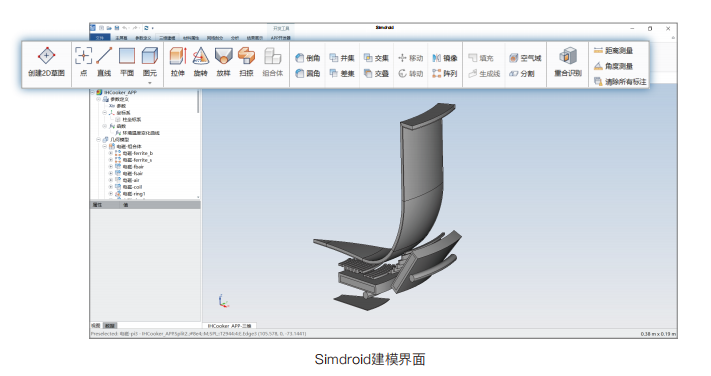
Task: Activate the 旋转 revolve tool
Action: [x=200, y=62]
